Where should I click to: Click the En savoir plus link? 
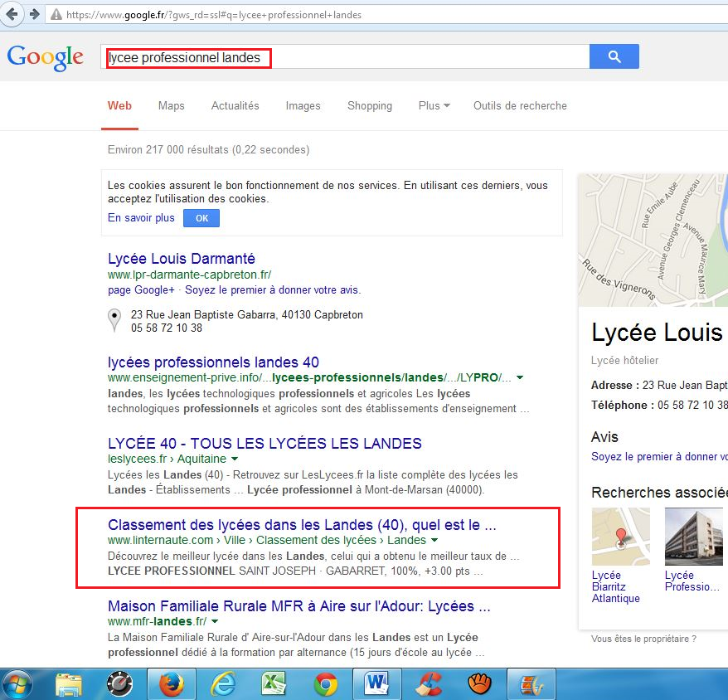pos(141,218)
